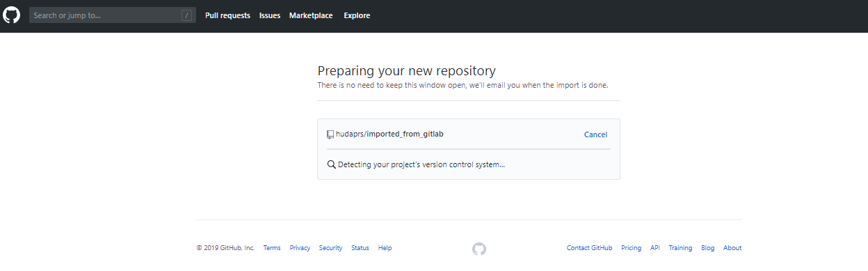Open the Terms footer link

click(272, 248)
